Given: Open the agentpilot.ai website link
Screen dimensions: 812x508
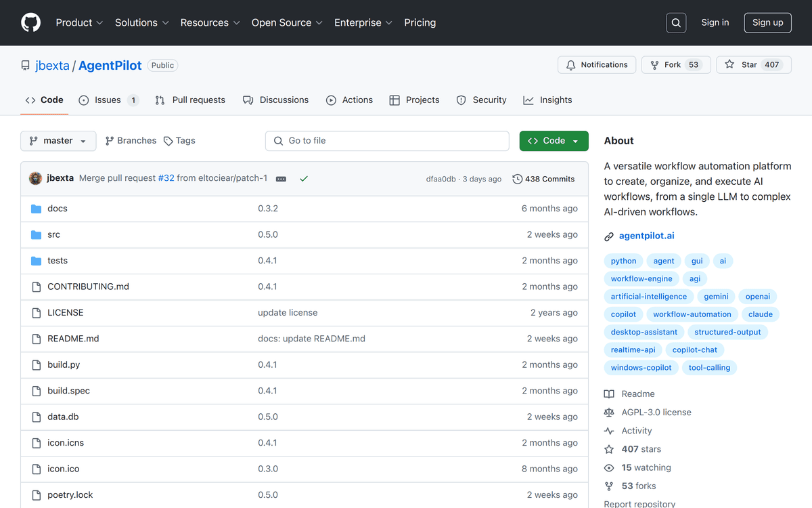Looking at the screenshot, I should click(x=646, y=236).
